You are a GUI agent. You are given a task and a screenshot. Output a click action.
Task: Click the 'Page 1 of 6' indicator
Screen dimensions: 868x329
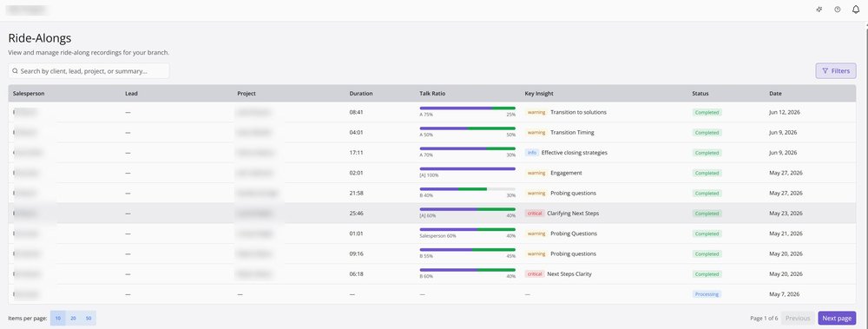click(764, 319)
